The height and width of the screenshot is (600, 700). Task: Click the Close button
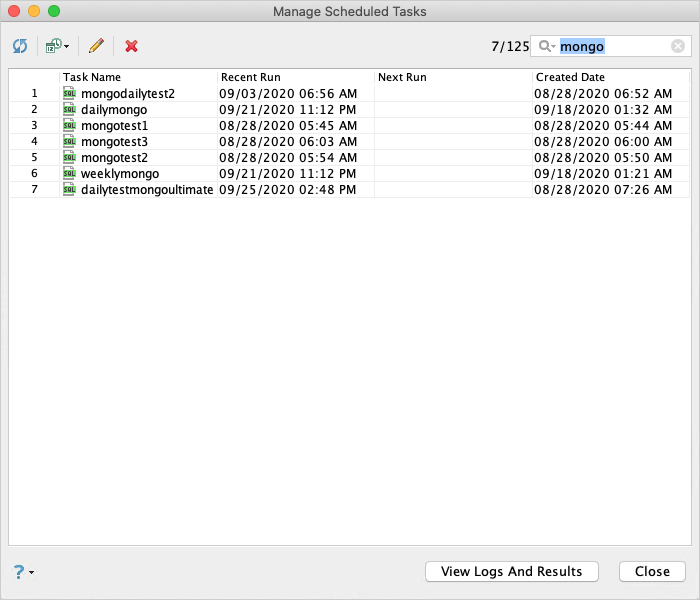(x=652, y=571)
